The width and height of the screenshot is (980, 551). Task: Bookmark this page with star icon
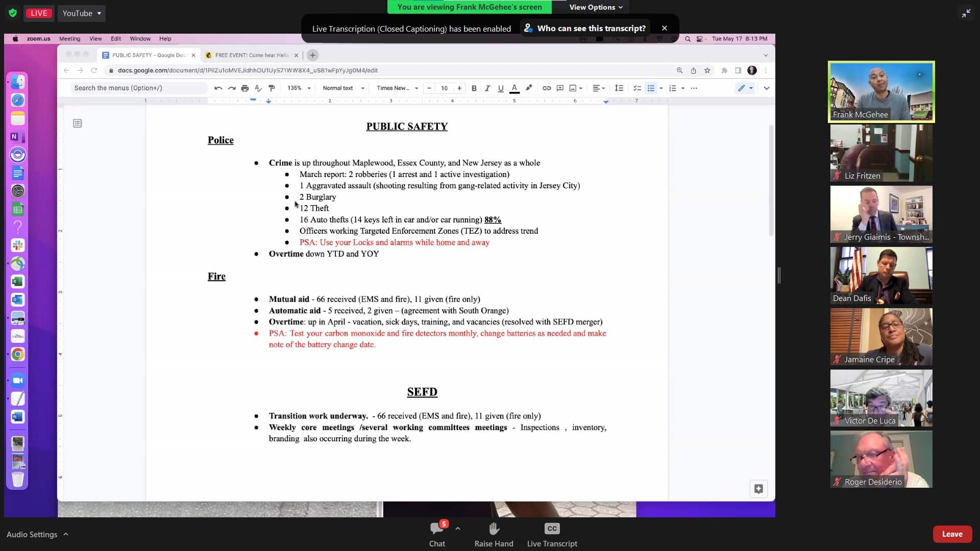tap(707, 70)
